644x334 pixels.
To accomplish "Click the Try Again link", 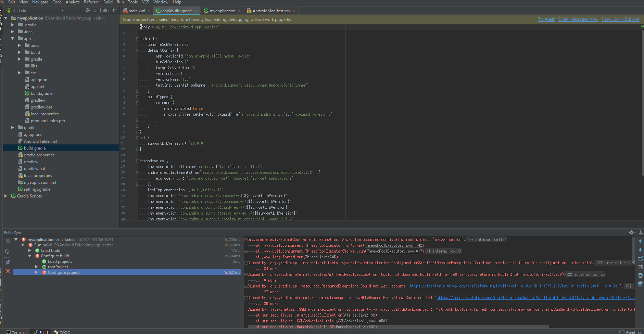I will (x=546, y=19).
